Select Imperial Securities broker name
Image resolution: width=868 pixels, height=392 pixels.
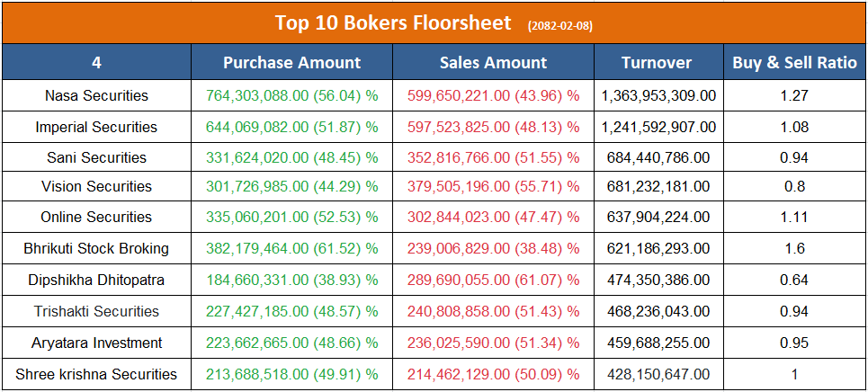coord(96,127)
